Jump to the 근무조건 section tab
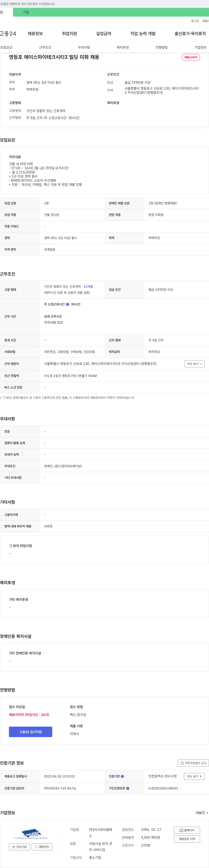This screenshot has width=209, height=868. point(45,48)
